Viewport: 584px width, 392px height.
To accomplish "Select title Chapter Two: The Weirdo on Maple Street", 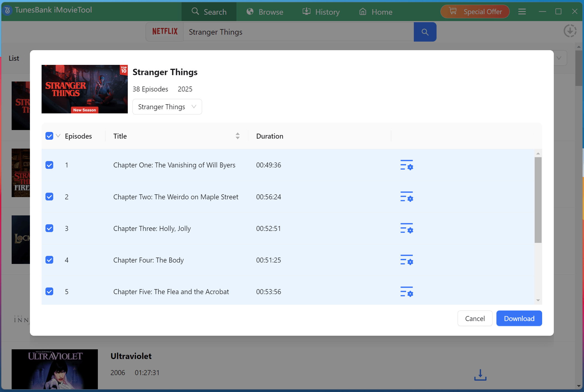I will click(x=176, y=197).
